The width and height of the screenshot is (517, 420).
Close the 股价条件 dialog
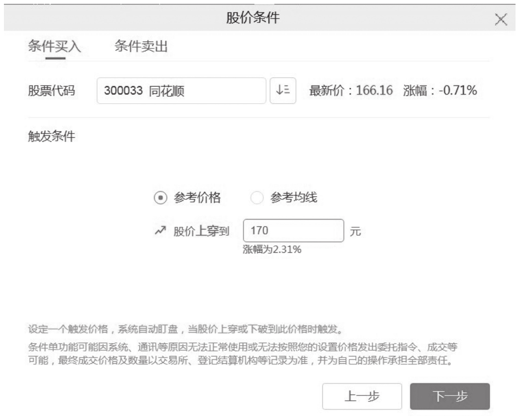pyautogui.click(x=501, y=20)
